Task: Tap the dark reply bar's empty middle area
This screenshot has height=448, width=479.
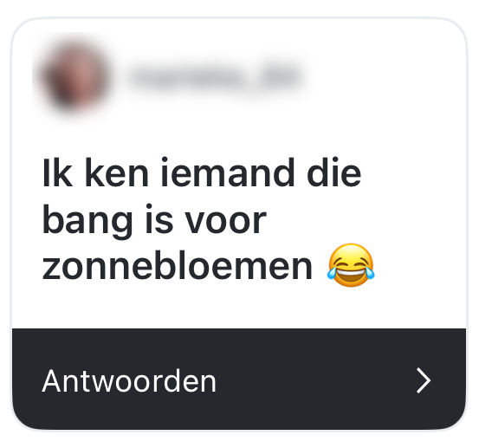Action: point(314,380)
